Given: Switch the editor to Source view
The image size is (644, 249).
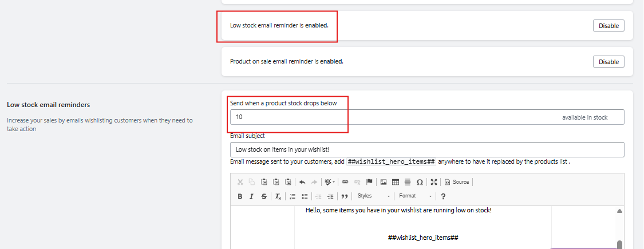Looking at the screenshot, I should point(457,182).
